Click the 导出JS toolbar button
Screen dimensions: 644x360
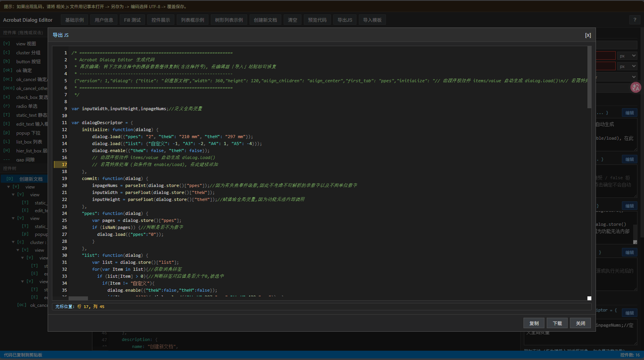coord(345,20)
